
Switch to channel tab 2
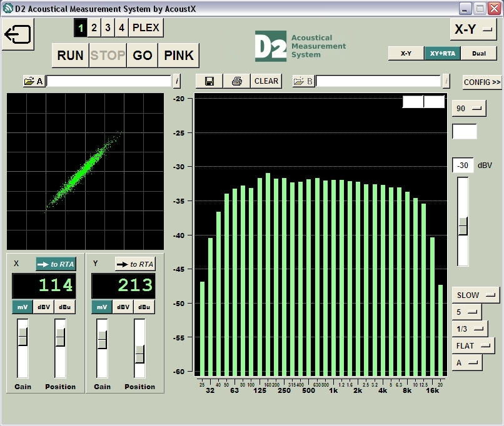[94, 28]
